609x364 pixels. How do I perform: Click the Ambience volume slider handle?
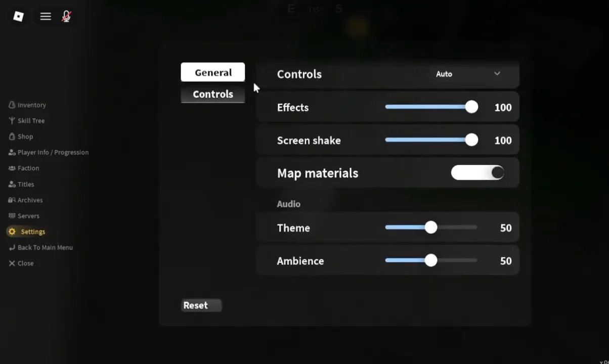[431, 260]
